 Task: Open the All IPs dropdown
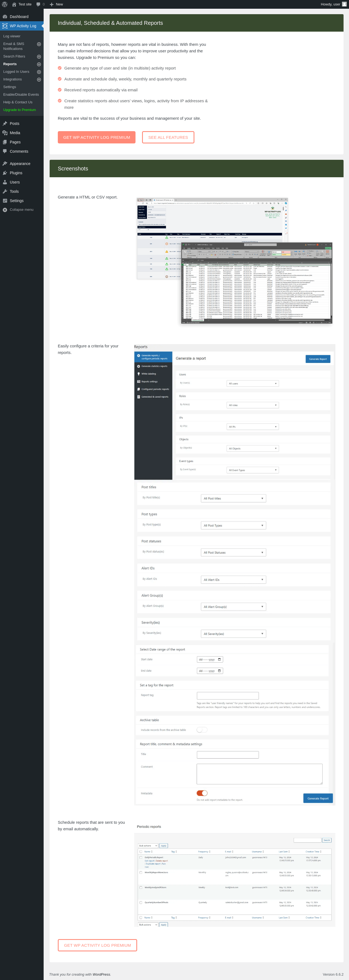[x=253, y=427]
